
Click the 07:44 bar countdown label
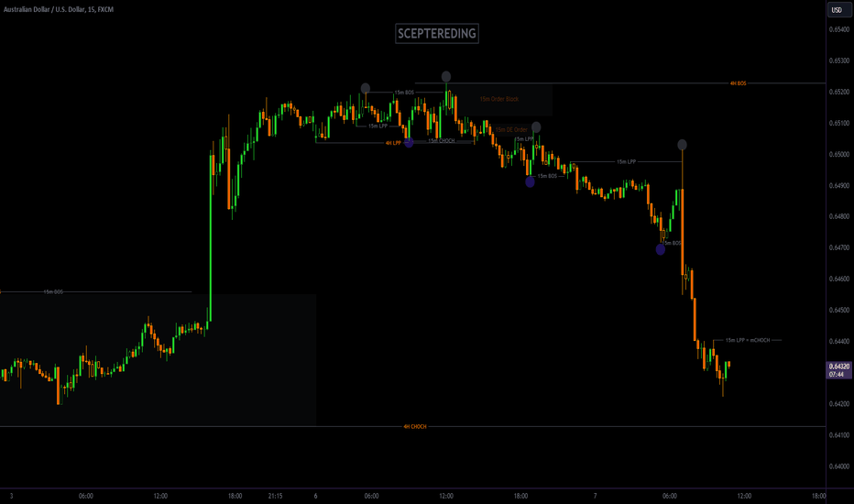coord(836,374)
